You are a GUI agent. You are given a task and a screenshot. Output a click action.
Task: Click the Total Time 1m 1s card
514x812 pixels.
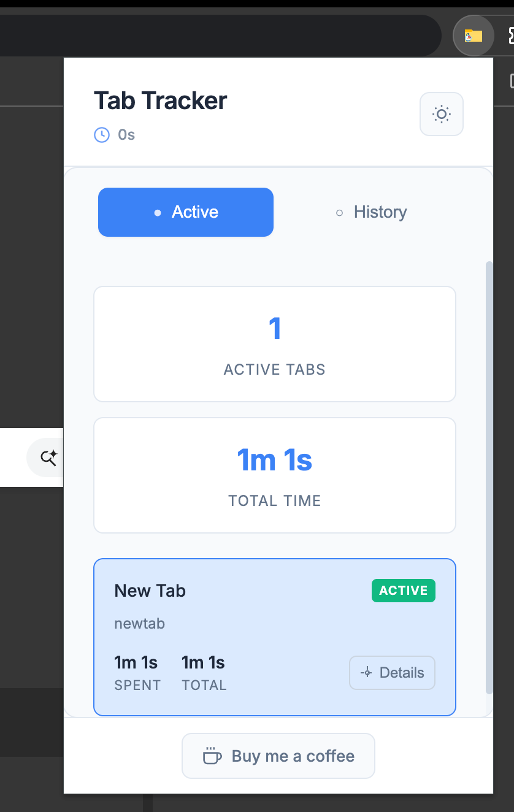[275, 475]
